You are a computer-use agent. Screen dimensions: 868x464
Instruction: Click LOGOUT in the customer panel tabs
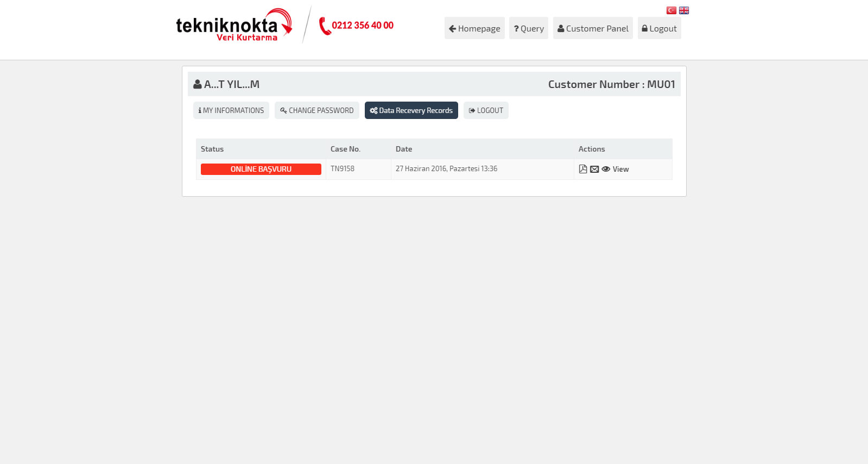pyautogui.click(x=486, y=110)
